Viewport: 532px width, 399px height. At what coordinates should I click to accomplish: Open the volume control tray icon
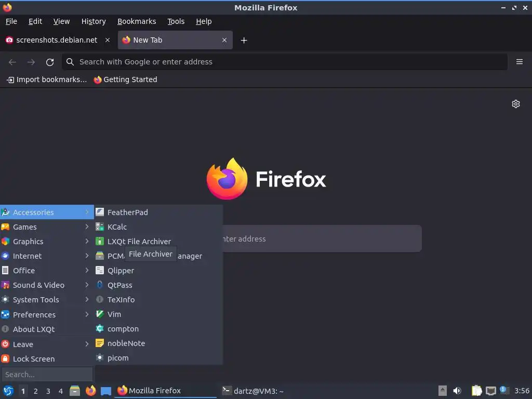point(457,391)
